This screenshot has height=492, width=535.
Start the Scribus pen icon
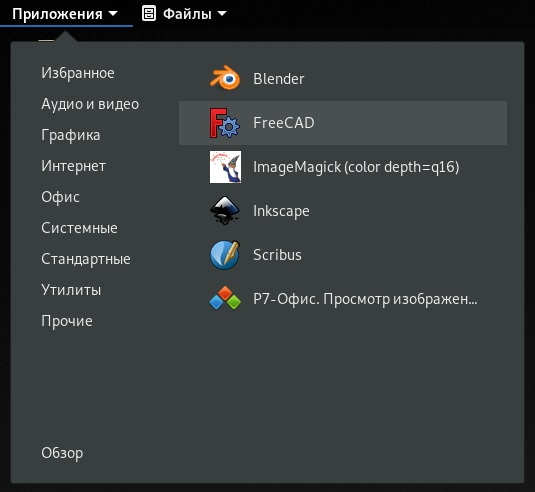[225, 255]
